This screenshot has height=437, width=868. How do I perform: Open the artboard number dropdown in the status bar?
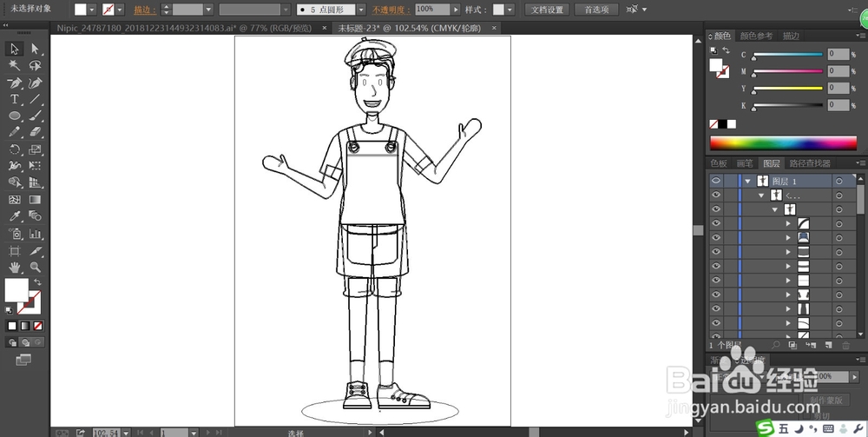(194, 433)
